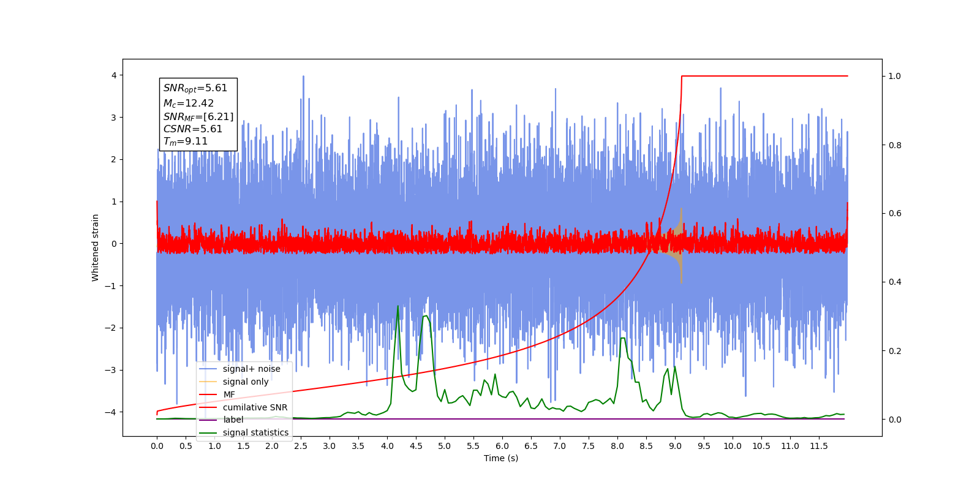Click the 4.0 tick on the time axis

[x=387, y=446]
